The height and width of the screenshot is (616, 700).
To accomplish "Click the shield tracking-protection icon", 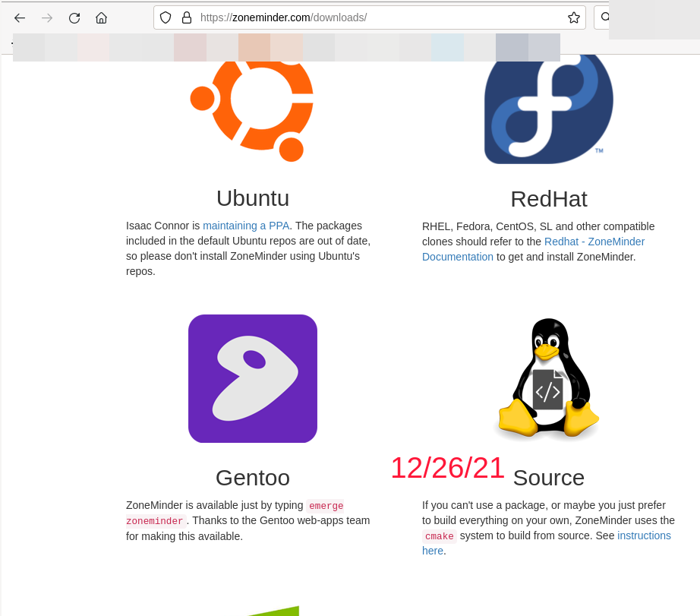I will (164, 17).
